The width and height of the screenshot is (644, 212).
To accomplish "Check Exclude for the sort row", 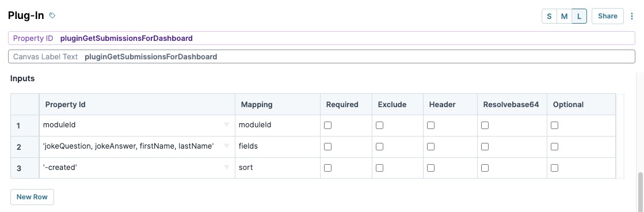I will (x=379, y=168).
